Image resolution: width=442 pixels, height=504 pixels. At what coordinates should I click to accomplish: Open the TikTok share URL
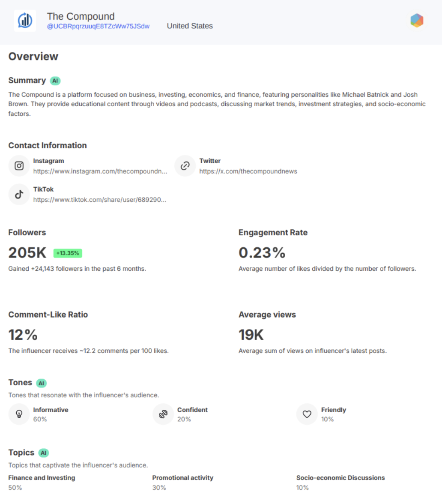coord(100,200)
